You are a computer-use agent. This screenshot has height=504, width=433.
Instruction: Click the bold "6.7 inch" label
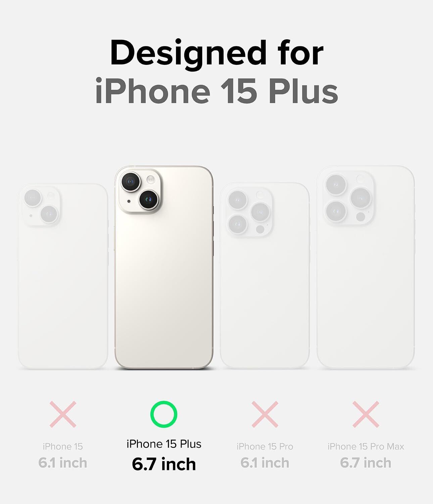pos(164,464)
